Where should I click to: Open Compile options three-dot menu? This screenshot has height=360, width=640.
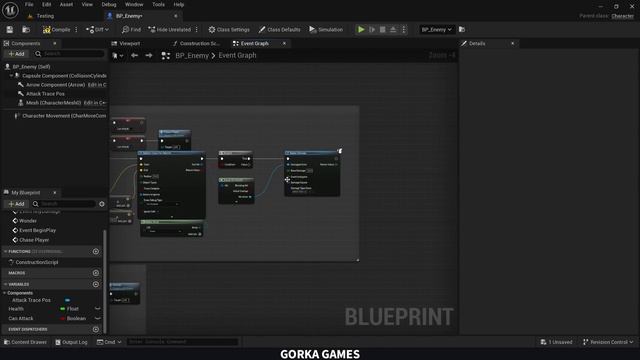pyautogui.click(x=76, y=29)
